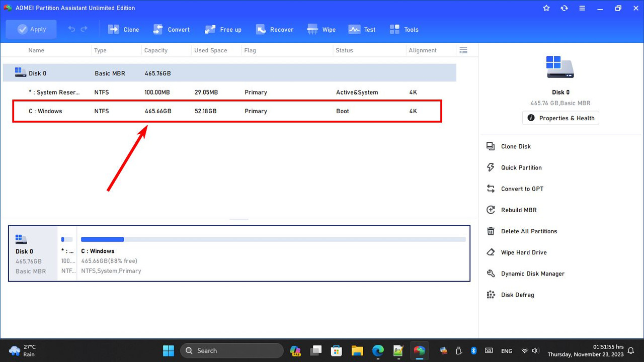
Task: Click the touch keyboard tray icon
Action: pos(489,350)
